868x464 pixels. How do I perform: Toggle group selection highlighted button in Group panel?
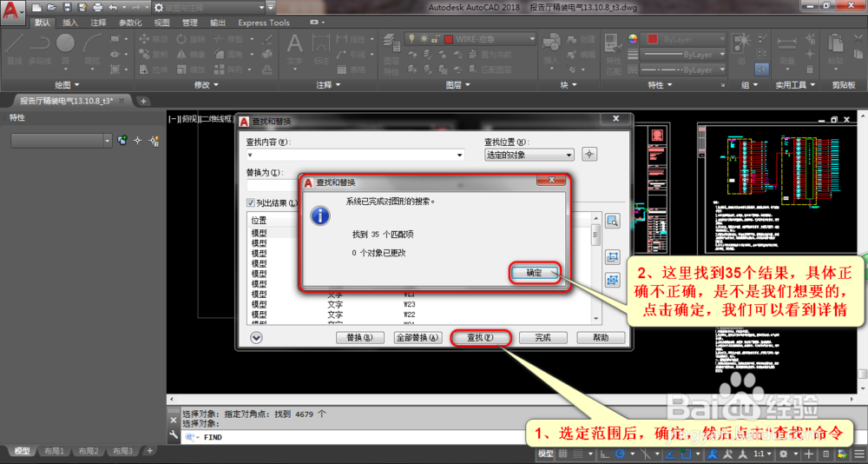point(762,70)
